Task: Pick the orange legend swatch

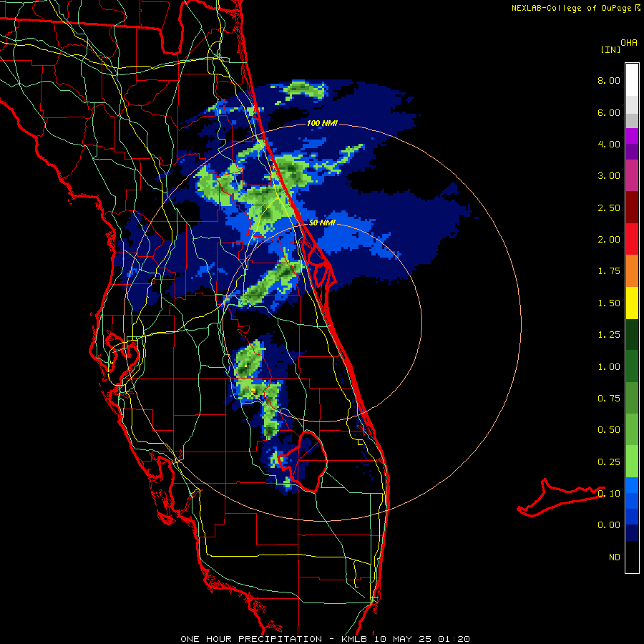Action: coord(632,271)
